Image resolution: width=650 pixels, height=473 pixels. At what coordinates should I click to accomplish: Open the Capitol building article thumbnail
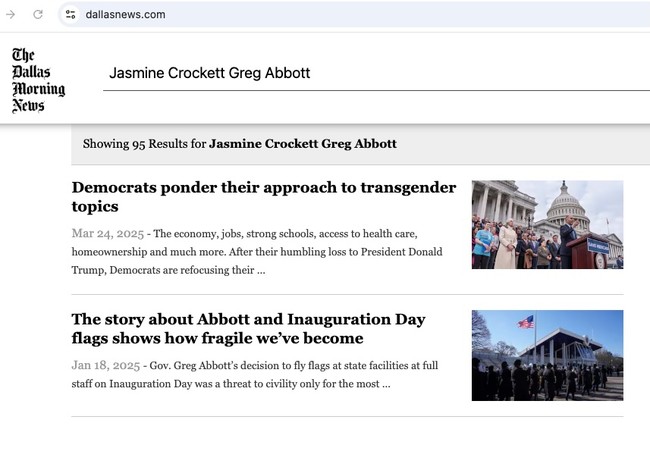click(x=547, y=225)
